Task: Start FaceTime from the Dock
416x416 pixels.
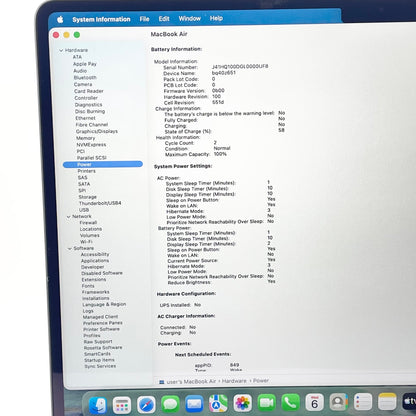Action: click(x=266, y=403)
